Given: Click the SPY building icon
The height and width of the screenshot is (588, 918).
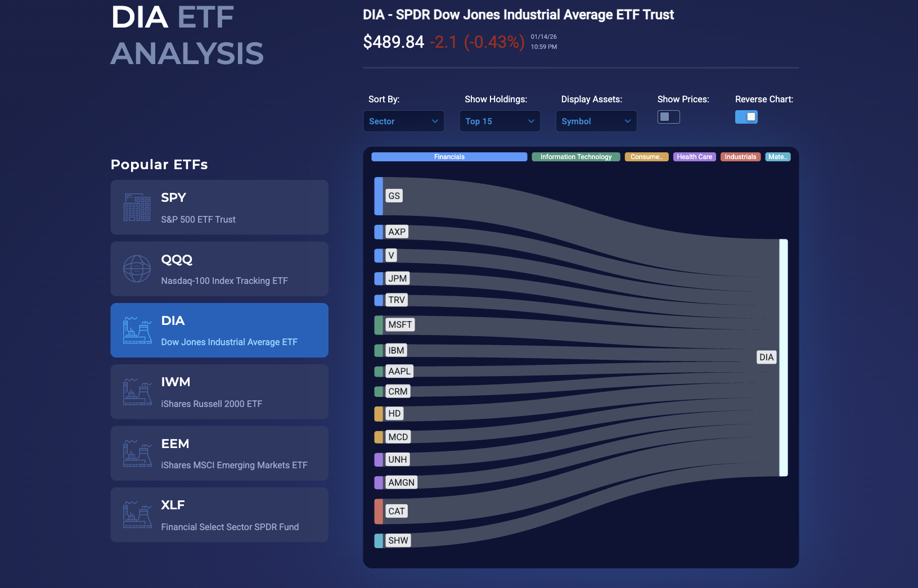Looking at the screenshot, I should point(137,207).
